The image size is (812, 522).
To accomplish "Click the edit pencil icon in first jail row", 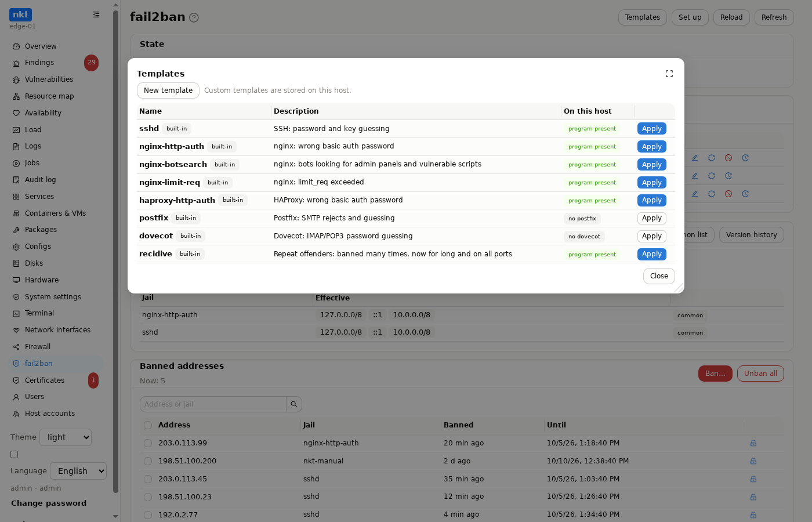I will pos(695,158).
